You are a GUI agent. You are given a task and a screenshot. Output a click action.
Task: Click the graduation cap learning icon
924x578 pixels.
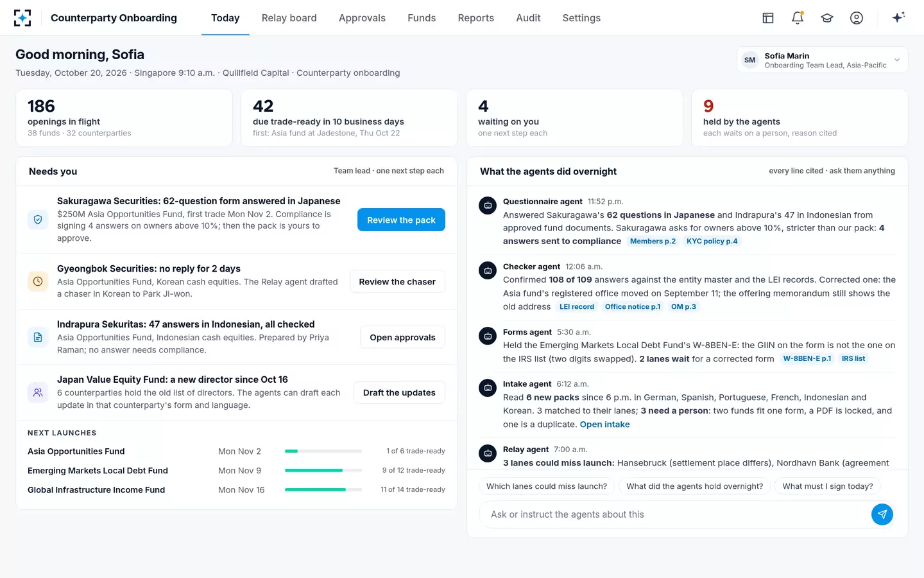(827, 18)
